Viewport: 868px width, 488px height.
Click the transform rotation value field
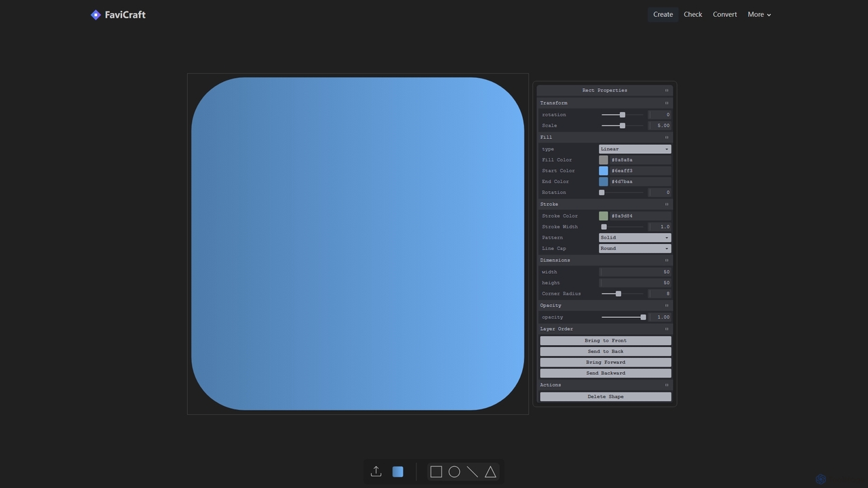pos(660,115)
